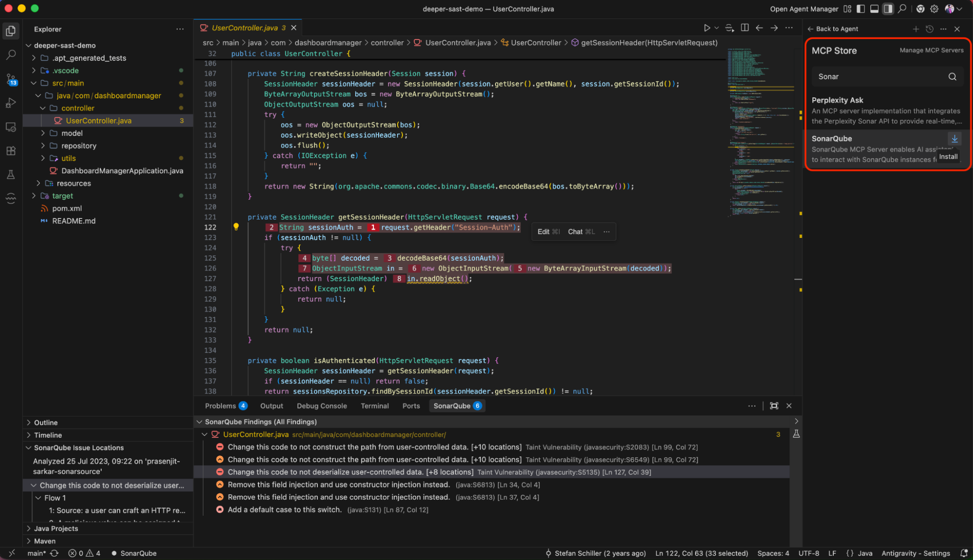Toggle the bottom panel layout button
The width and height of the screenshot is (973, 560).
pyautogui.click(x=874, y=9)
